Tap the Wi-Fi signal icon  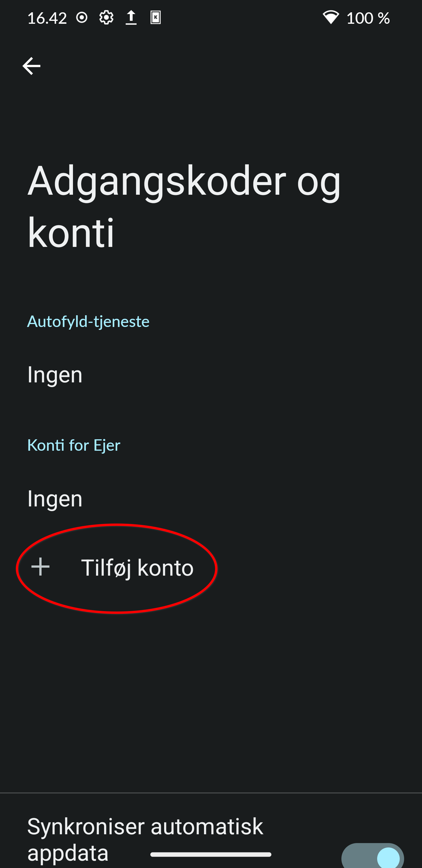point(331,18)
